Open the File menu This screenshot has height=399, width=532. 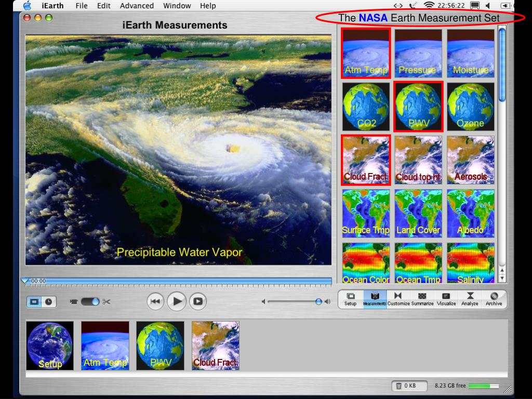[82, 6]
